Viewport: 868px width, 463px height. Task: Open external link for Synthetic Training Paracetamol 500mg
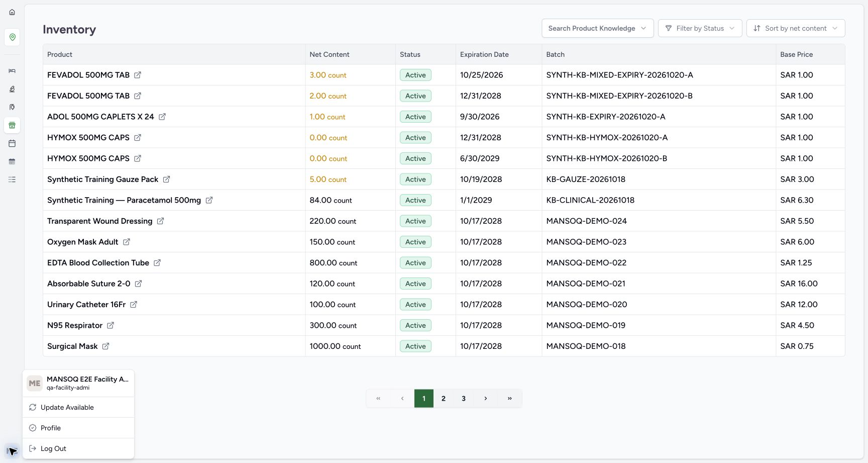click(x=209, y=200)
